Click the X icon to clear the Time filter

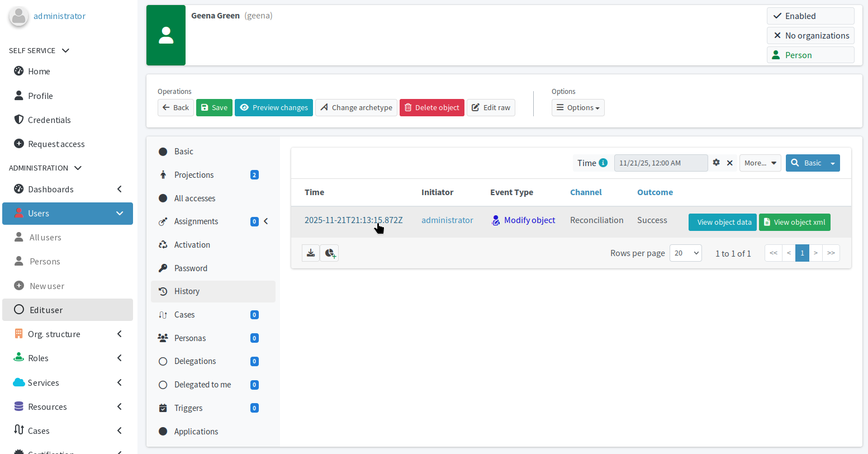tap(730, 163)
